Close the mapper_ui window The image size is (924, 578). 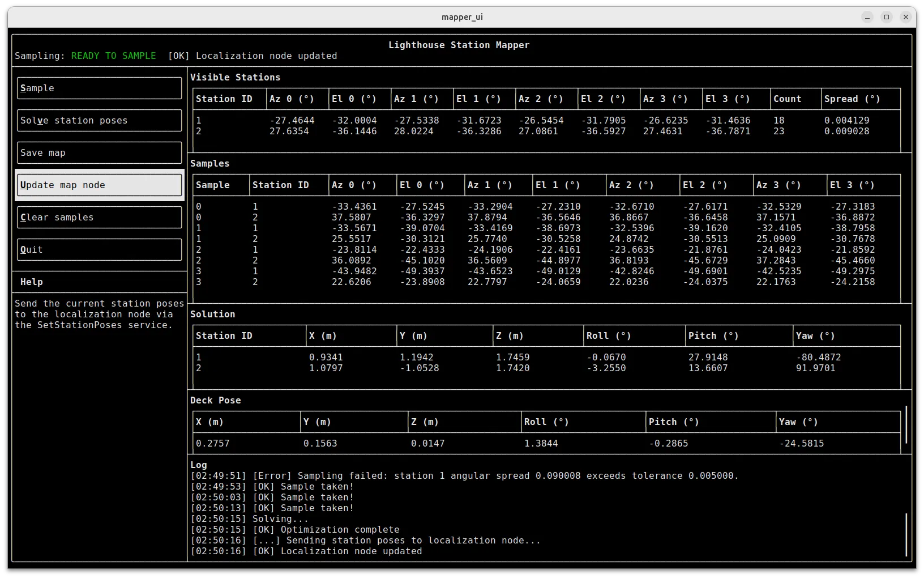pyautogui.click(x=906, y=17)
